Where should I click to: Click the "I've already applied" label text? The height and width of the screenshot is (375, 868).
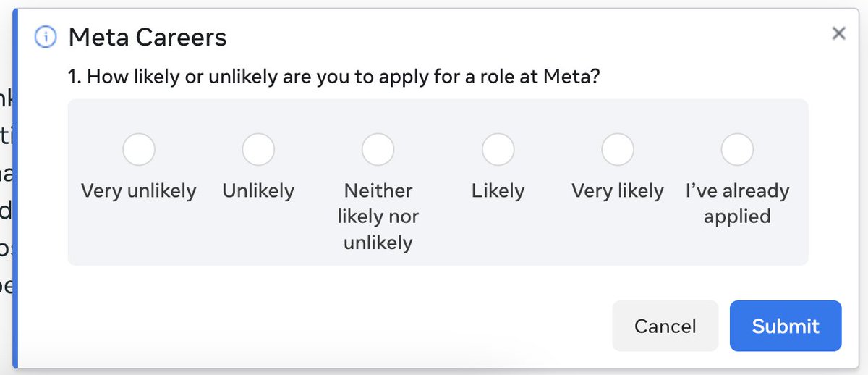point(737,203)
